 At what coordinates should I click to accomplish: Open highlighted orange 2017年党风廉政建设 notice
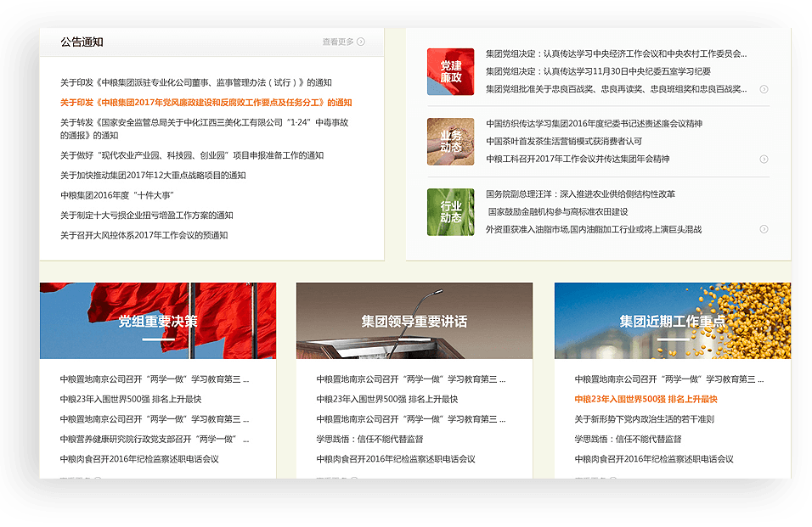click(206, 103)
